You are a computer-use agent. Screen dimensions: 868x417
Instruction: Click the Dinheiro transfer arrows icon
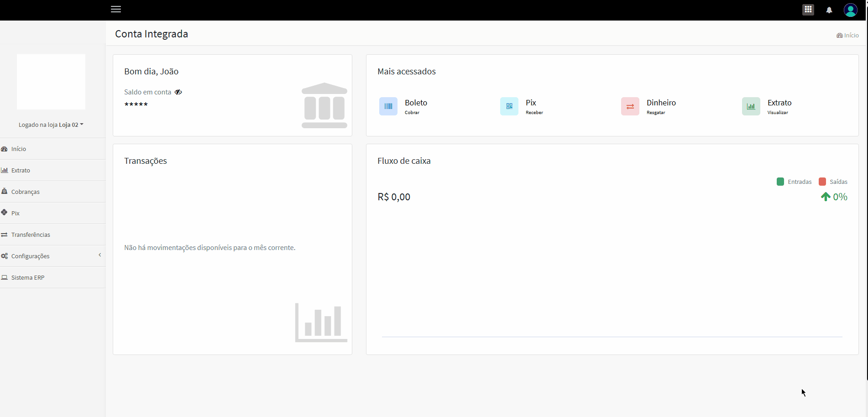click(x=630, y=106)
